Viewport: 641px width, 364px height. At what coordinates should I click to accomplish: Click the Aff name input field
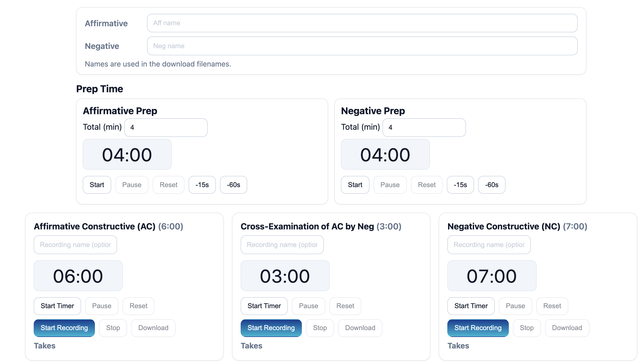click(x=362, y=23)
